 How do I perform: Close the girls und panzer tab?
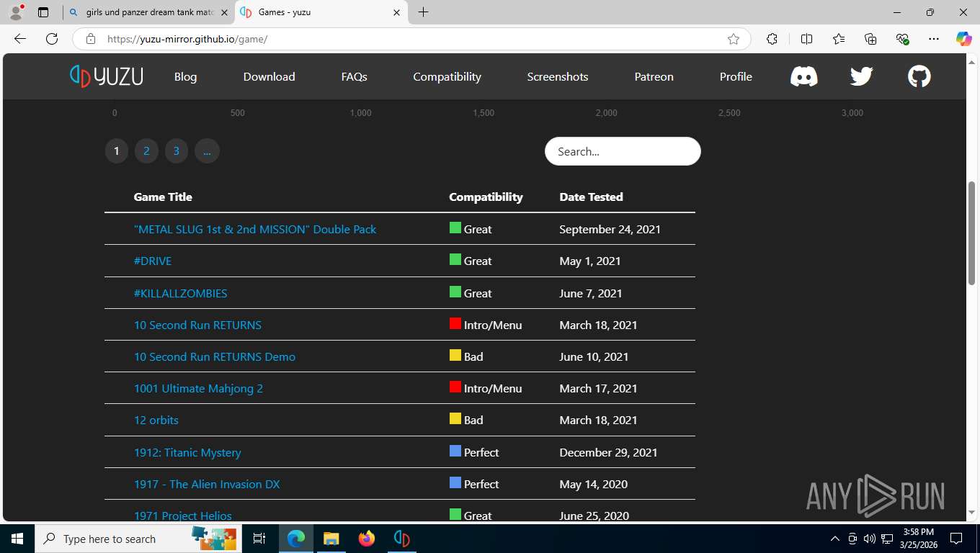224,12
